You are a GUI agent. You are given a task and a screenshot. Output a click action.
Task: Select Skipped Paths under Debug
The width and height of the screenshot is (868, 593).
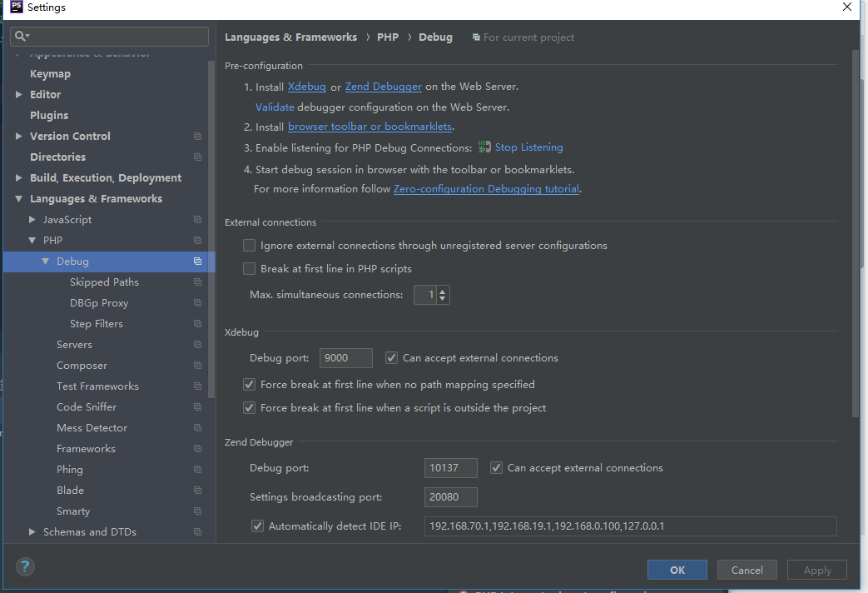pyautogui.click(x=105, y=282)
